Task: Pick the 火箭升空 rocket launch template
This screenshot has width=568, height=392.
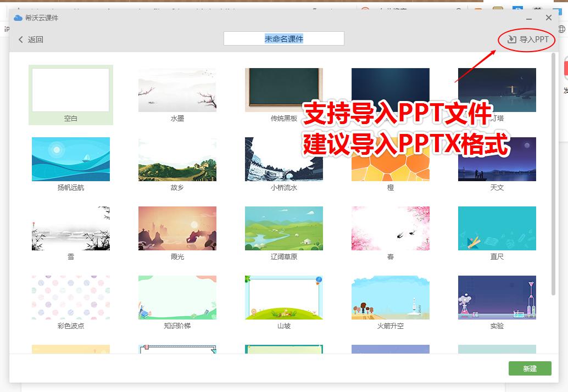Action: tap(390, 297)
